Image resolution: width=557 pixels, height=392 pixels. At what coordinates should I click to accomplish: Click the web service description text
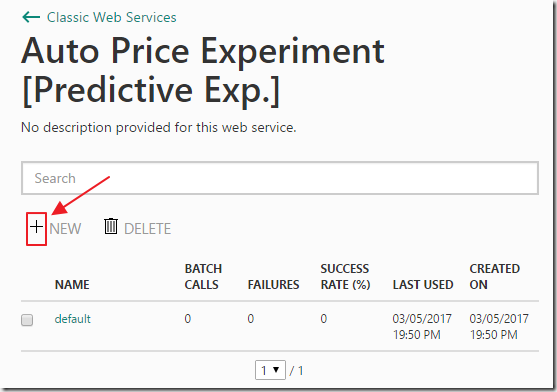[158, 127]
